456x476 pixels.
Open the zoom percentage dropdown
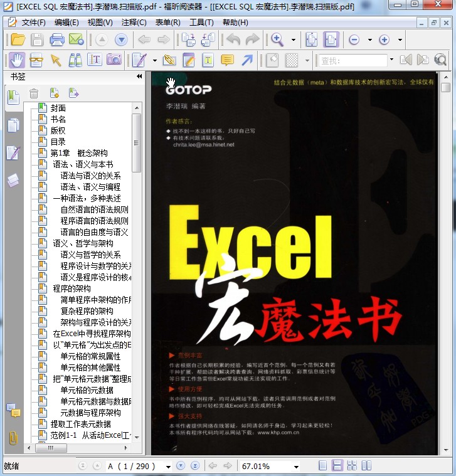[296, 467]
